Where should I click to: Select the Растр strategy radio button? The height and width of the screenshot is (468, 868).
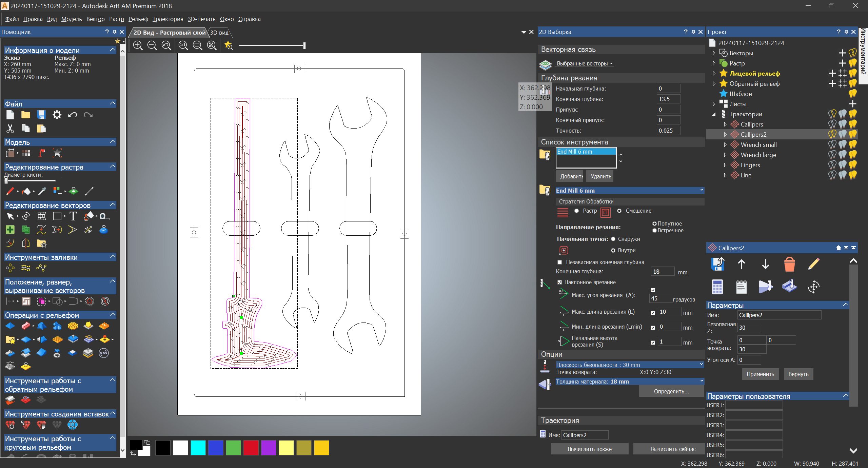point(576,211)
